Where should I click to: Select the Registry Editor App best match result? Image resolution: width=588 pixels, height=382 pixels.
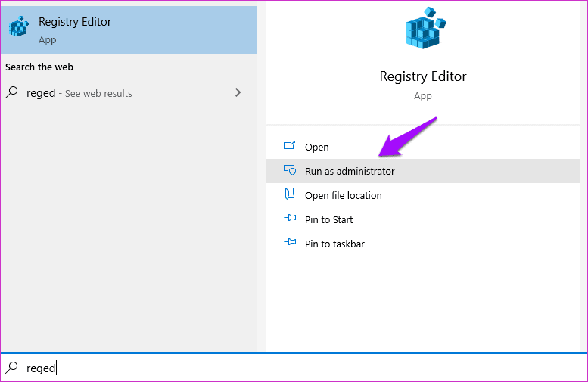(129, 30)
